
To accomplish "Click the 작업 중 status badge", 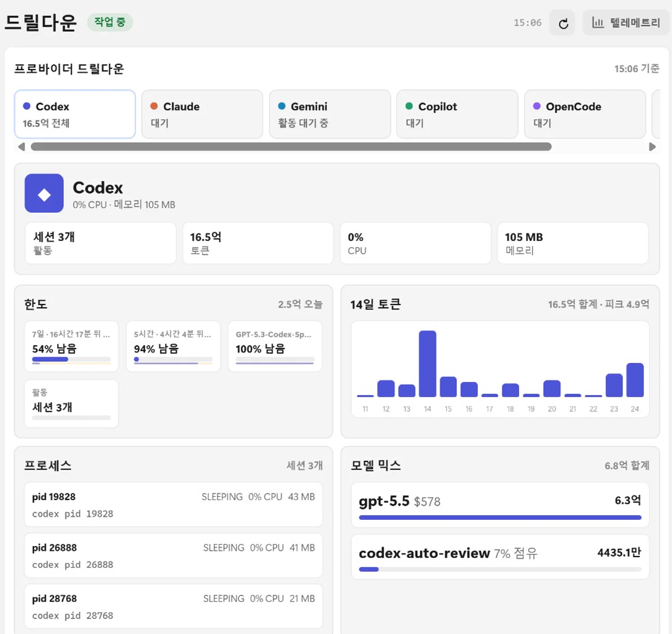I will (110, 22).
